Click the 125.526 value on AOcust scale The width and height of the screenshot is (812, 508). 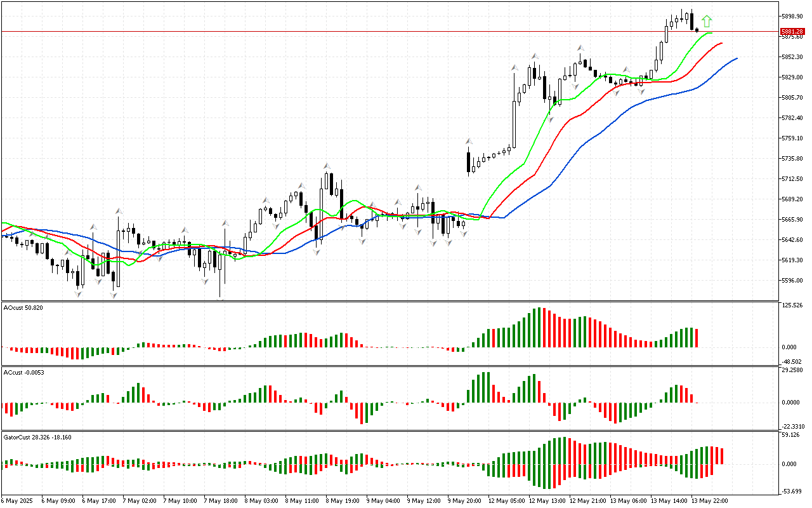pyautogui.click(x=794, y=305)
